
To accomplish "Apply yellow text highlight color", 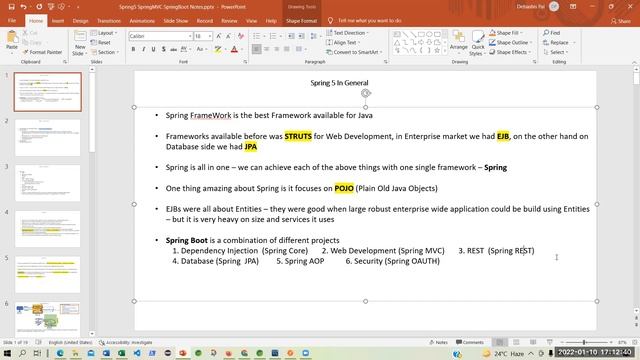I will (x=218, y=49).
